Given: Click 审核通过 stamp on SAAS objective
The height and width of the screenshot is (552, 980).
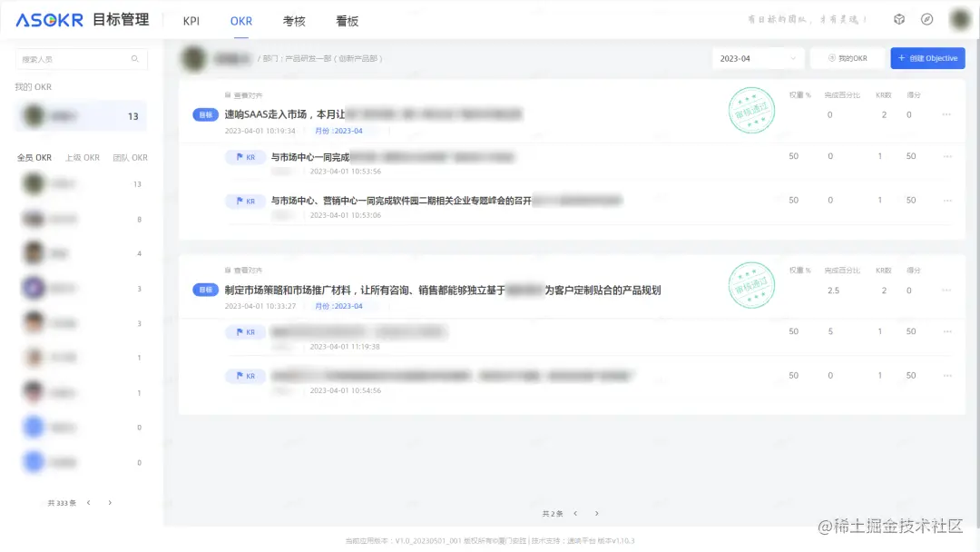Looking at the screenshot, I should click(x=751, y=110).
